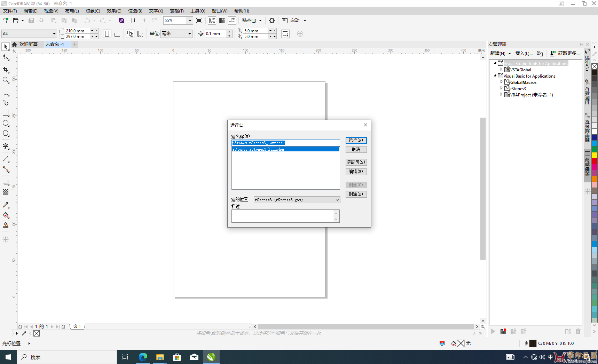Open Options gear icon in toolbar
The width and height of the screenshot is (598, 364).
click(272, 21)
